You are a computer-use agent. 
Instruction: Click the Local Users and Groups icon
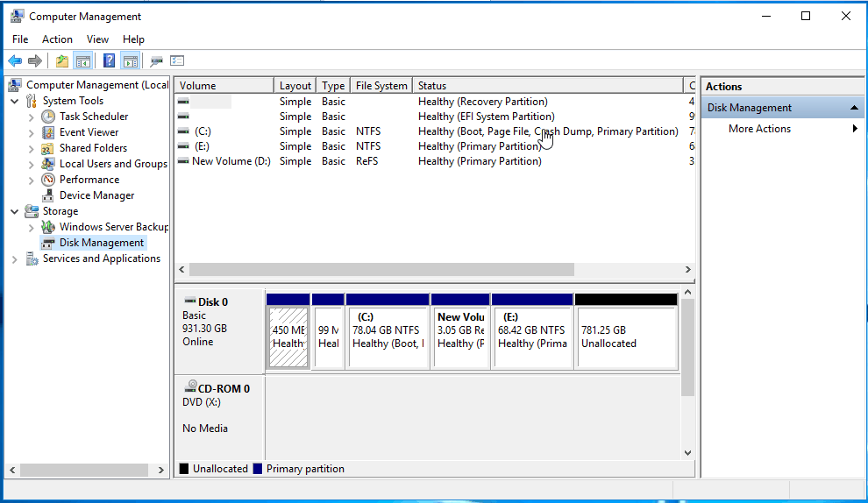pyautogui.click(x=49, y=164)
